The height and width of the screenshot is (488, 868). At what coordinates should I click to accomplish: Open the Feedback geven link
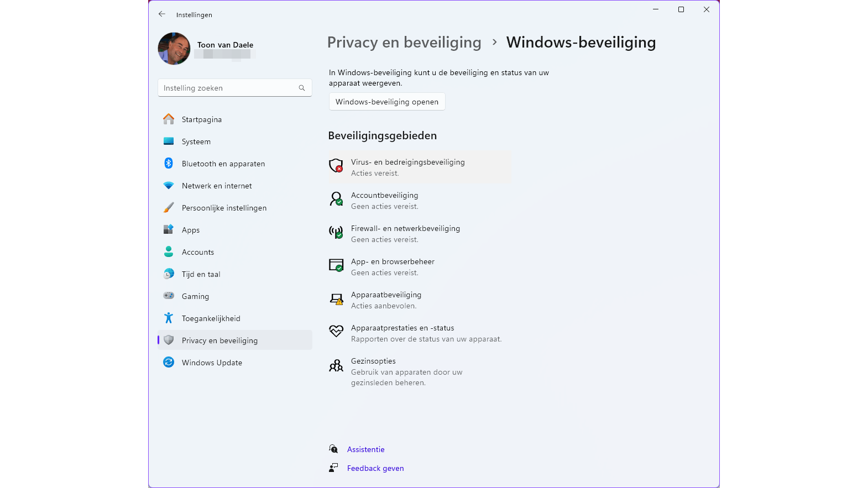point(375,468)
